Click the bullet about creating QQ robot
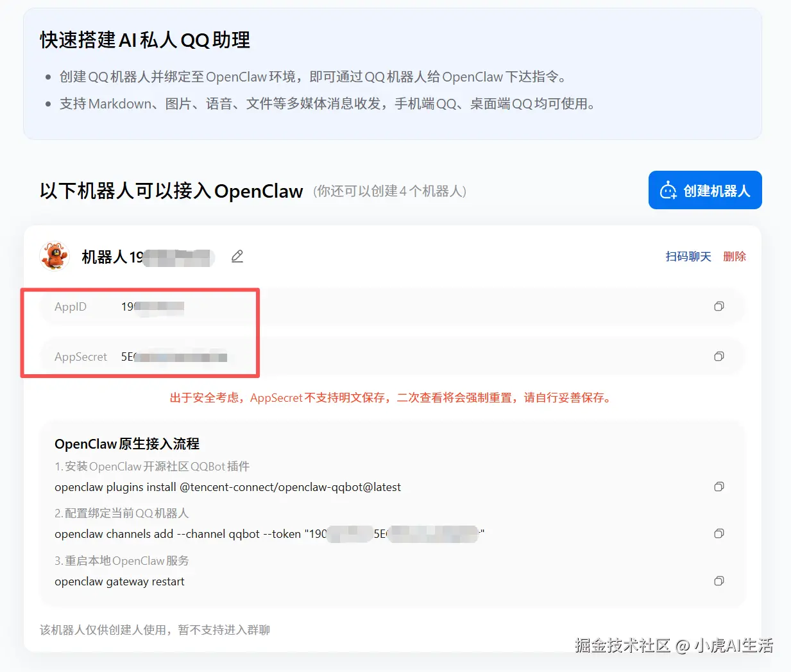This screenshot has width=791, height=672. (313, 77)
